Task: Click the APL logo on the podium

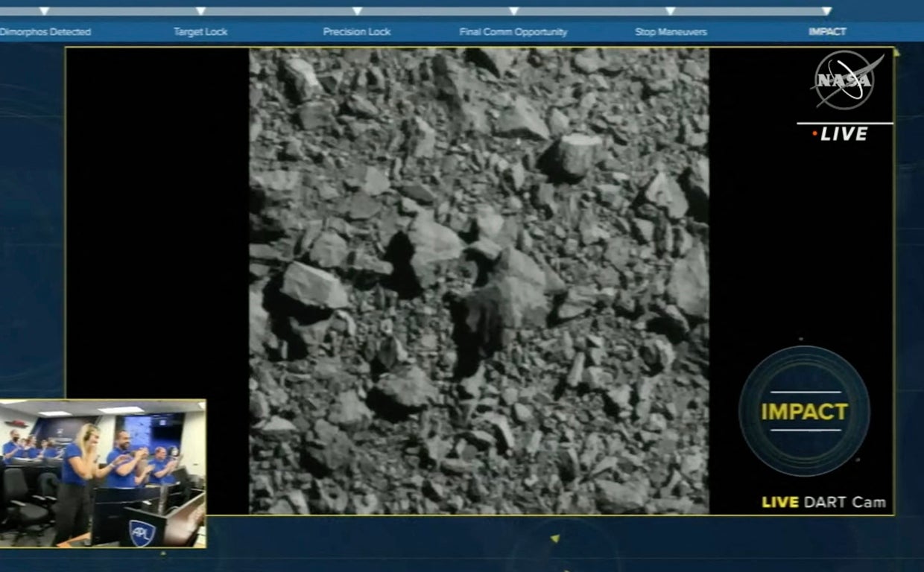Action: (x=142, y=532)
